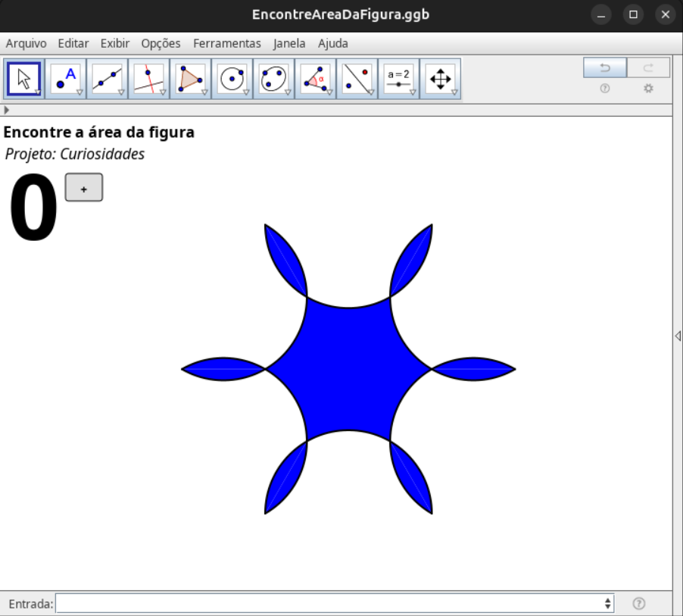This screenshot has width=683, height=616.
Task: Activate the Polygon tool
Action: [x=190, y=79]
